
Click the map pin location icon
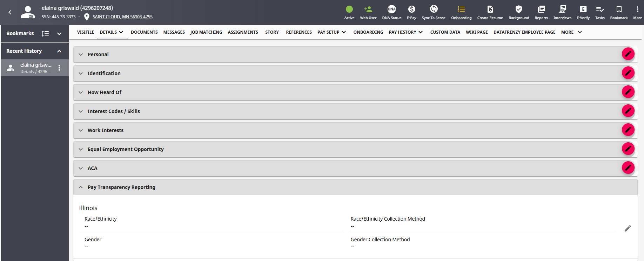87,17
